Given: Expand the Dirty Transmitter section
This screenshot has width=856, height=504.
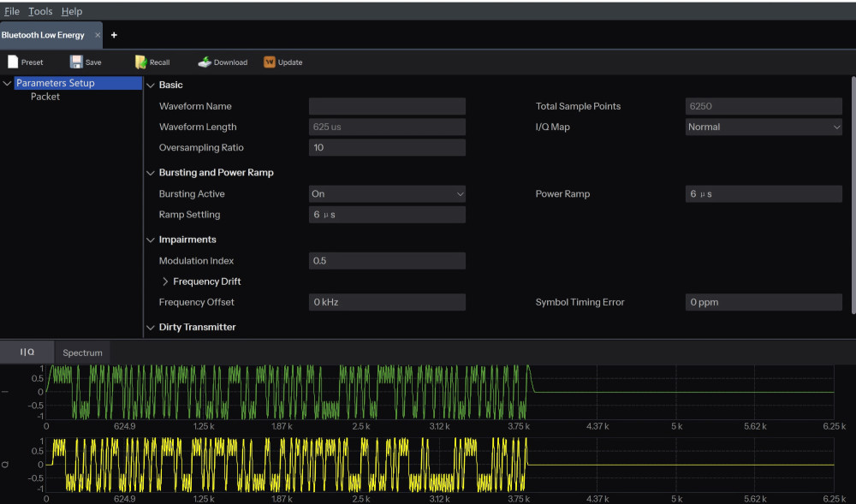Looking at the screenshot, I should tap(151, 327).
